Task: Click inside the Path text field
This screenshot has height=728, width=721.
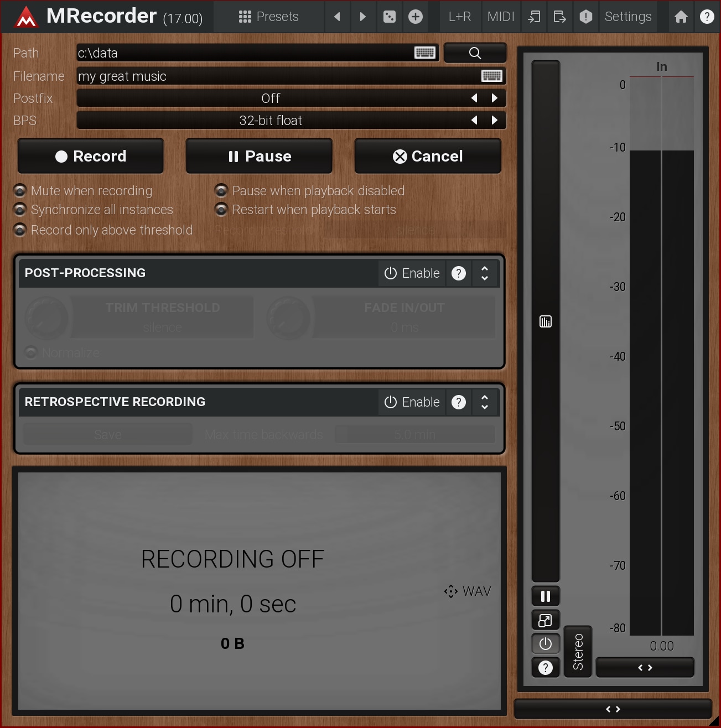Action: coord(243,53)
